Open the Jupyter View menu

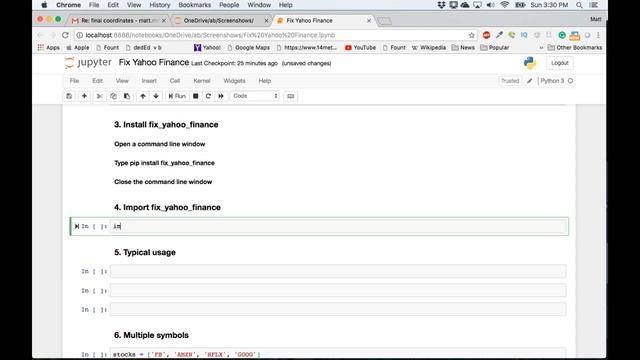click(122, 81)
